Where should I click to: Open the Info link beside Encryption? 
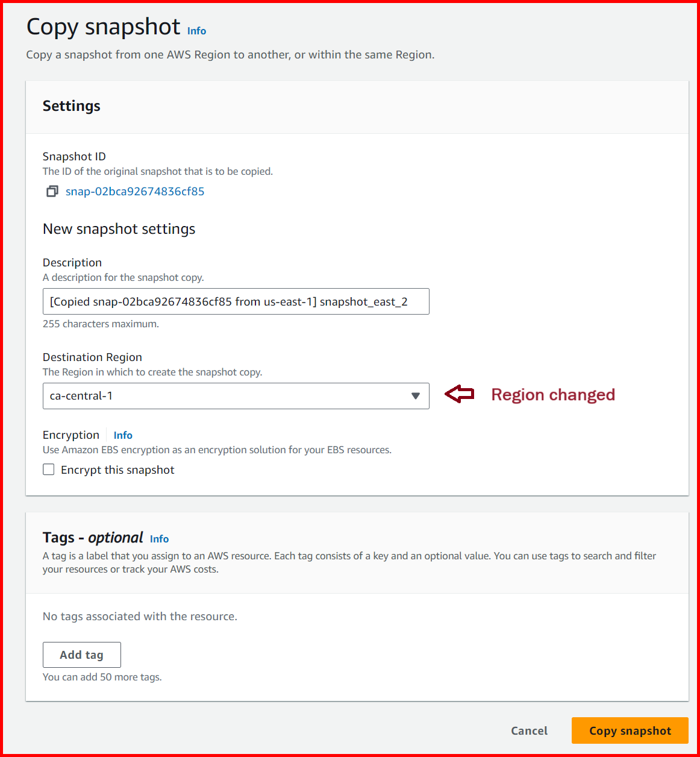pyautogui.click(x=122, y=435)
